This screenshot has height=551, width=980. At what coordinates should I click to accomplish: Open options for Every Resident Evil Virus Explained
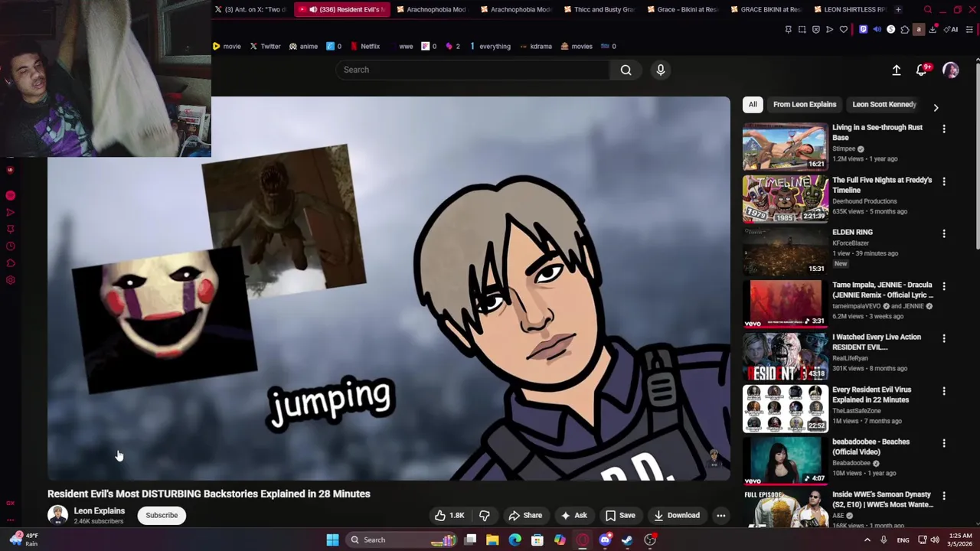(x=944, y=392)
